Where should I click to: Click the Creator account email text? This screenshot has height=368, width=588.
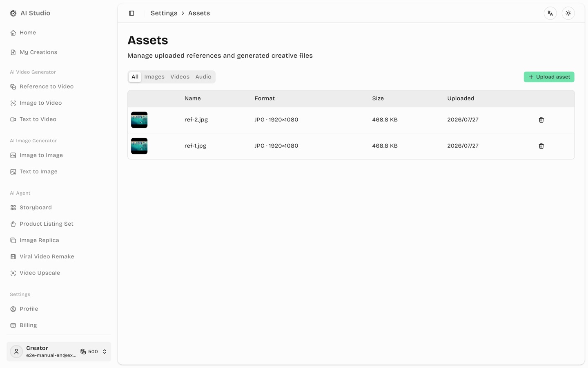[51, 355]
